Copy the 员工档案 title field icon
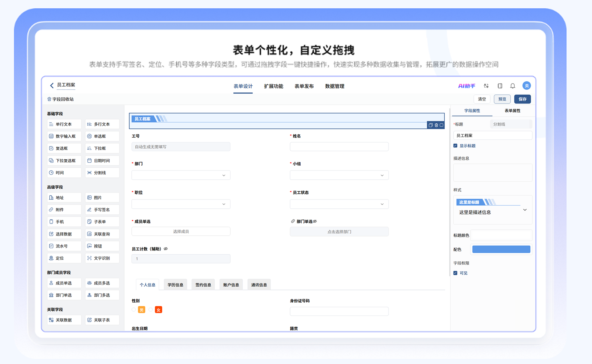This screenshot has width=592, height=364. tap(431, 125)
